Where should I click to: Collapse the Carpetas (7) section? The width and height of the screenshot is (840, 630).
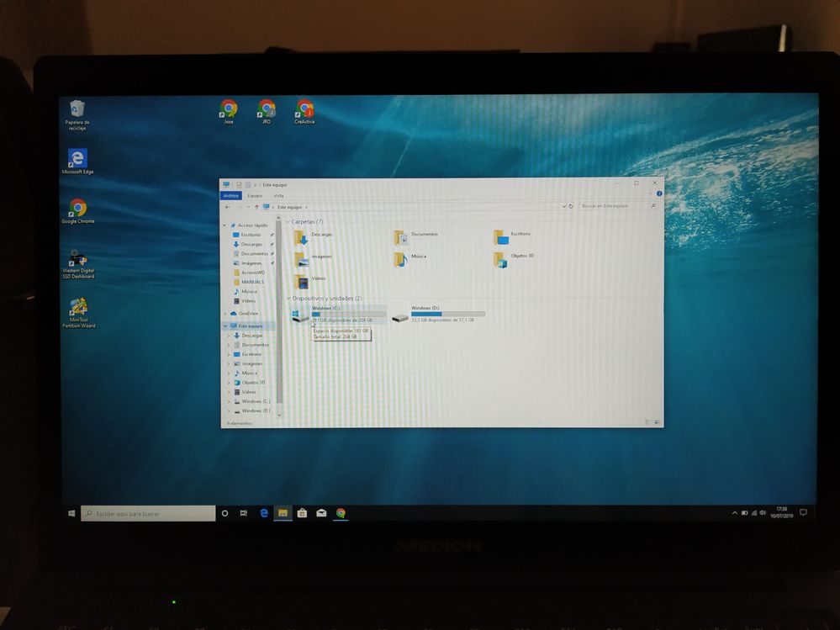pos(288,221)
